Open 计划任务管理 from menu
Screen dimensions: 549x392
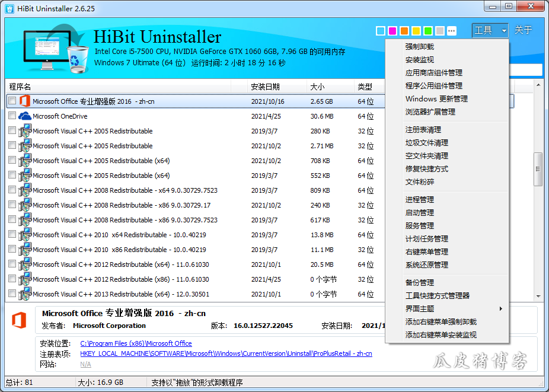click(447, 239)
